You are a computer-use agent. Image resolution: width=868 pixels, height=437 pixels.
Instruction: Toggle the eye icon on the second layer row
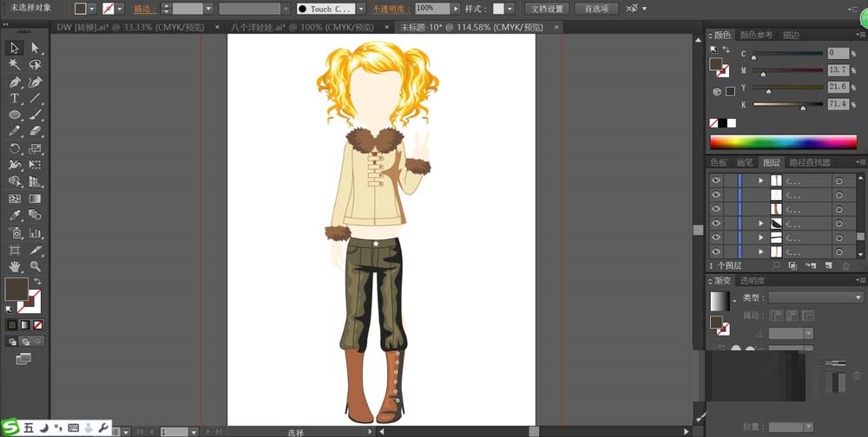[x=716, y=195]
